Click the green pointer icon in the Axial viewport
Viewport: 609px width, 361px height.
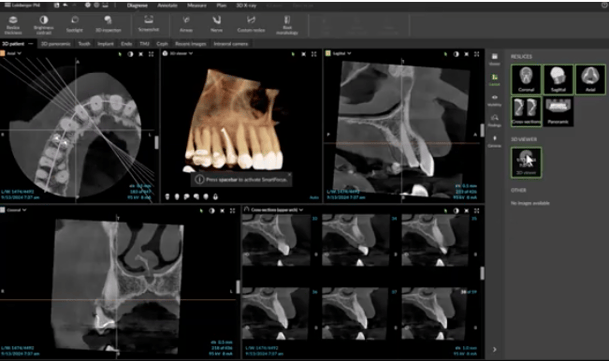(120, 54)
